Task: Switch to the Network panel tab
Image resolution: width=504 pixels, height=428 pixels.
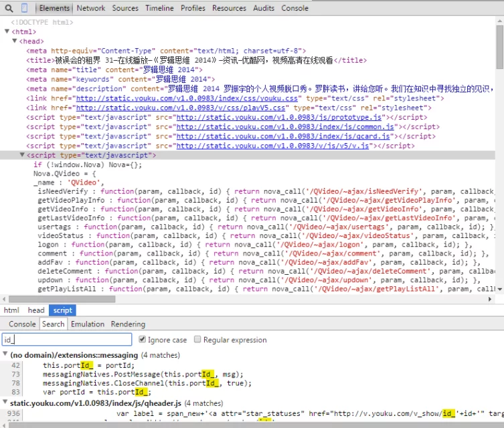Action: coord(90,8)
